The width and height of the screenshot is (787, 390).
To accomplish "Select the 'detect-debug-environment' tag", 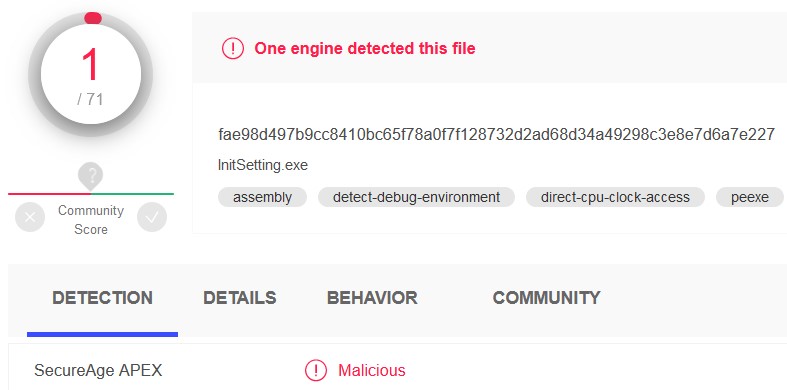I will coord(417,197).
